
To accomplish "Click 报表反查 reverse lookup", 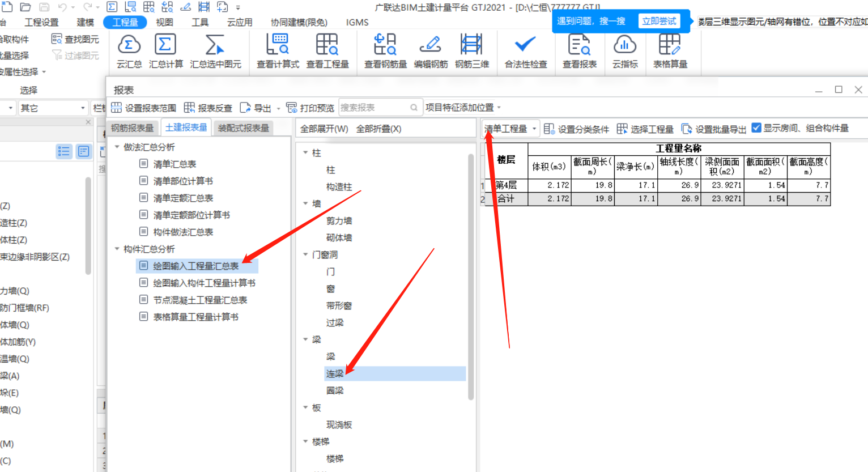I will (208, 108).
